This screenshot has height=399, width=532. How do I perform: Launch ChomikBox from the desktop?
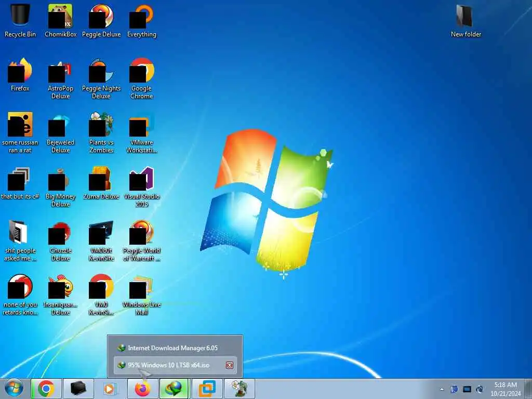coord(60,20)
